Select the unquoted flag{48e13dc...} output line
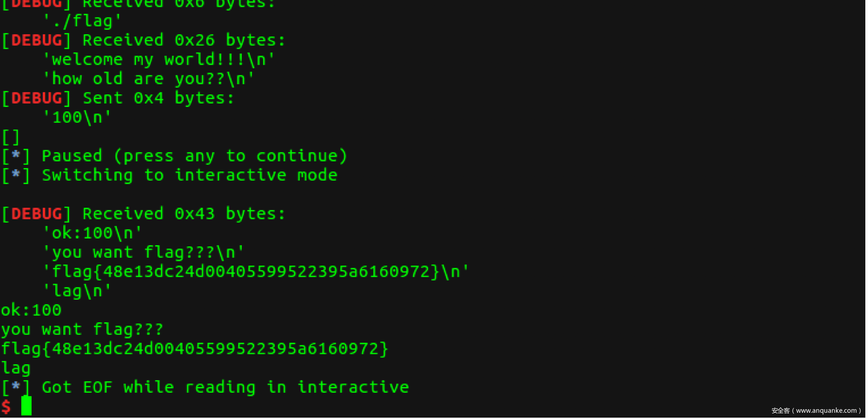Screen dimensions: 868x419 pyautogui.click(x=194, y=349)
